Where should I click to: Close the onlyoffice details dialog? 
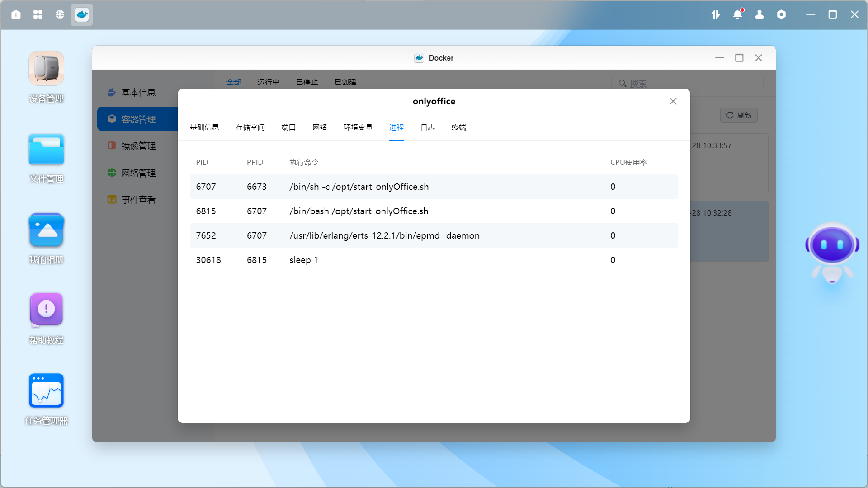pos(673,101)
